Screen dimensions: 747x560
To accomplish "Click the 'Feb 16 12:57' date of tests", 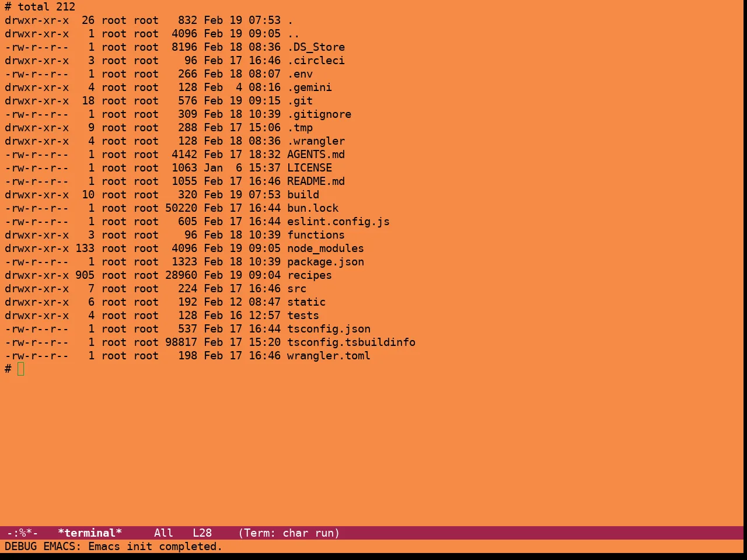I will click(x=242, y=316).
